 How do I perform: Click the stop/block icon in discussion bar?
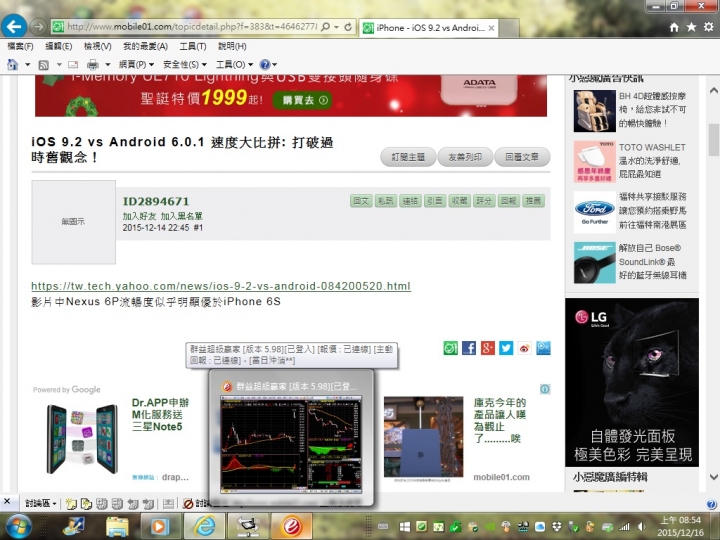[187, 504]
